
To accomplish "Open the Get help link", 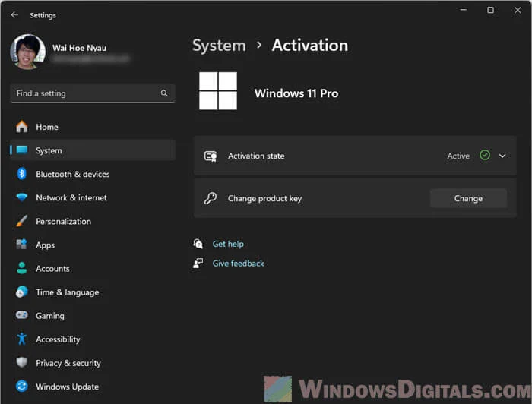I will 228,244.
